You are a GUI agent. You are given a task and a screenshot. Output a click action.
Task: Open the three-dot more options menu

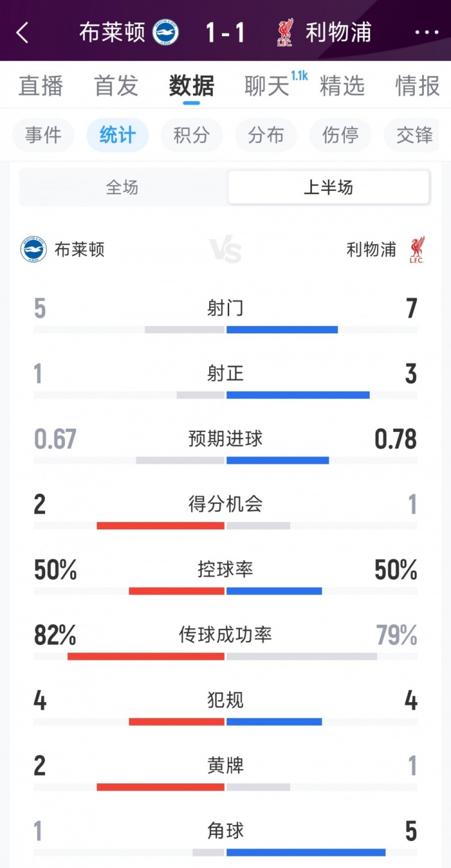426,32
